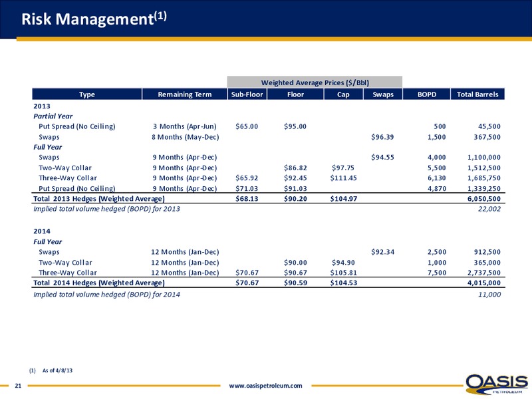Click the "$92.45" floor value
This screenshot has width=532, height=399.
tap(295, 178)
